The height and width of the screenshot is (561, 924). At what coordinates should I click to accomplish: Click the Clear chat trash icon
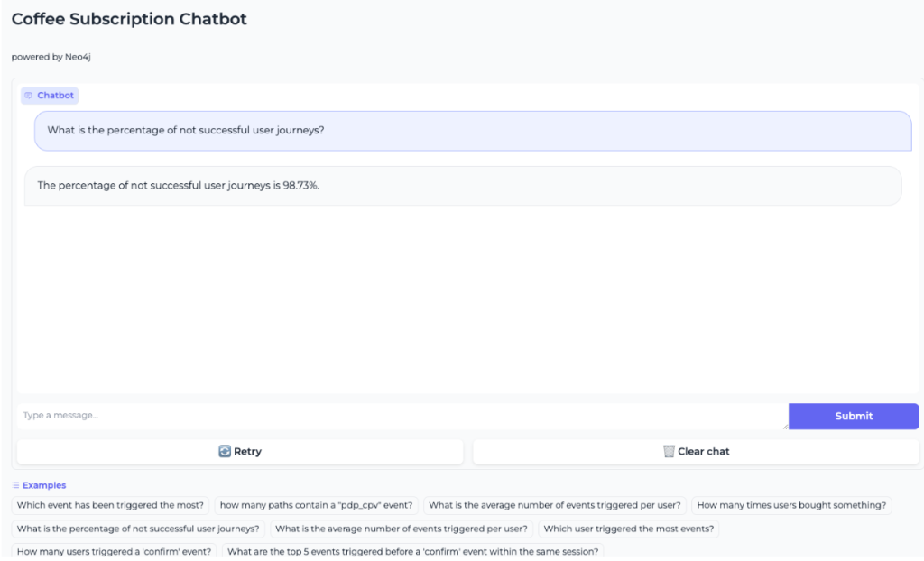pos(669,451)
